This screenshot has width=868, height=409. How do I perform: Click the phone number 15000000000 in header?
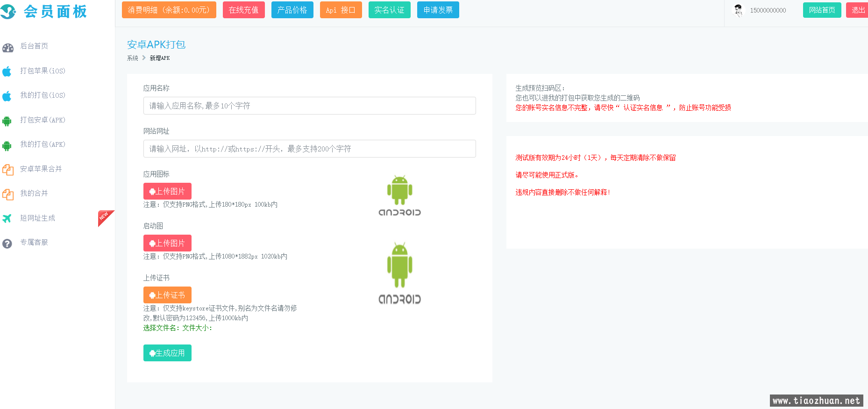click(768, 10)
